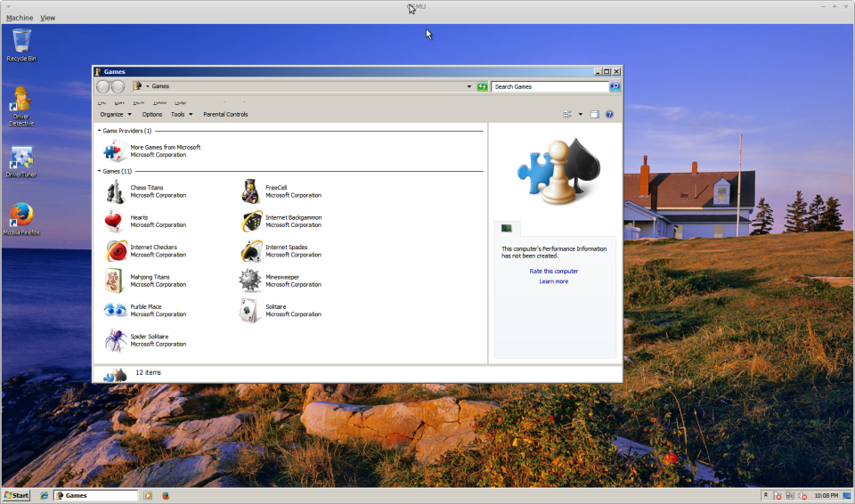Click inside the Search Games field
The width and height of the screenshot is (855, 504).
pyautogui.click(x=550, y=86)
